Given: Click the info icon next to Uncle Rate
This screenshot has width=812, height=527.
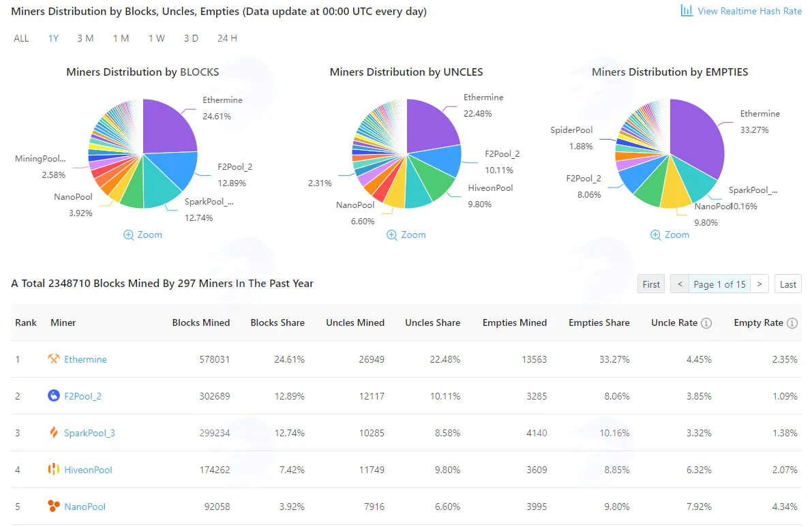Looking at the screenshot, I should 706,323.
